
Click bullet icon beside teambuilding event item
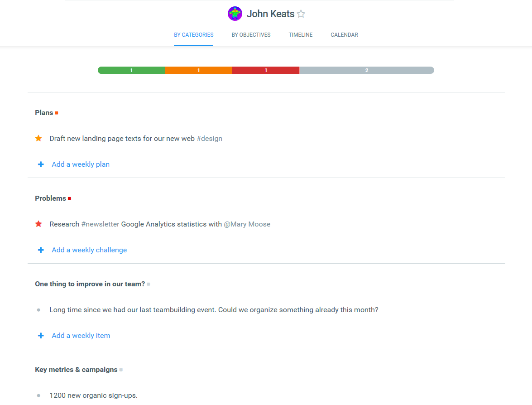(x=38, y=310)
